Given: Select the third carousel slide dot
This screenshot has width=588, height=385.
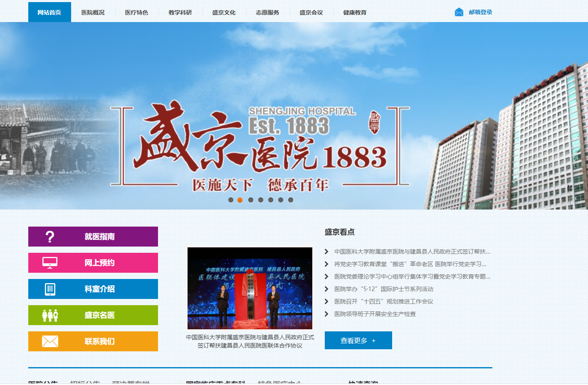Looking at the screenshot, I should pyautogui.click(x=251, y=200).
